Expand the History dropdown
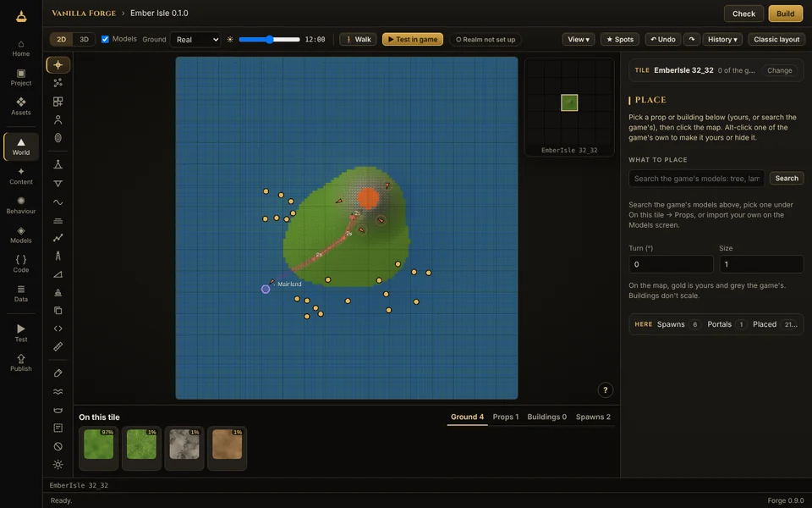Image resolution: width=812 pixels, height=508 pixels. 722,40
